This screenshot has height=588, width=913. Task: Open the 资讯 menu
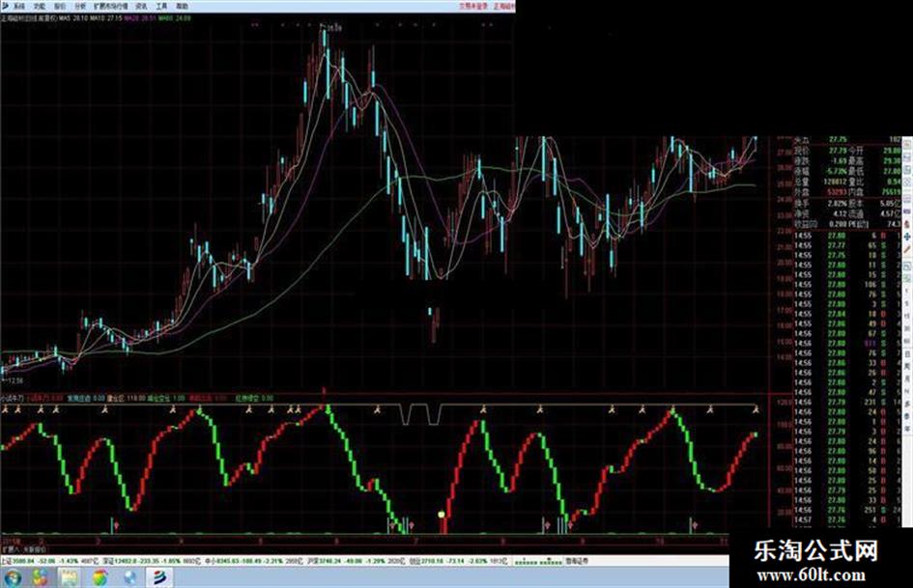click(x=141, y=7)
